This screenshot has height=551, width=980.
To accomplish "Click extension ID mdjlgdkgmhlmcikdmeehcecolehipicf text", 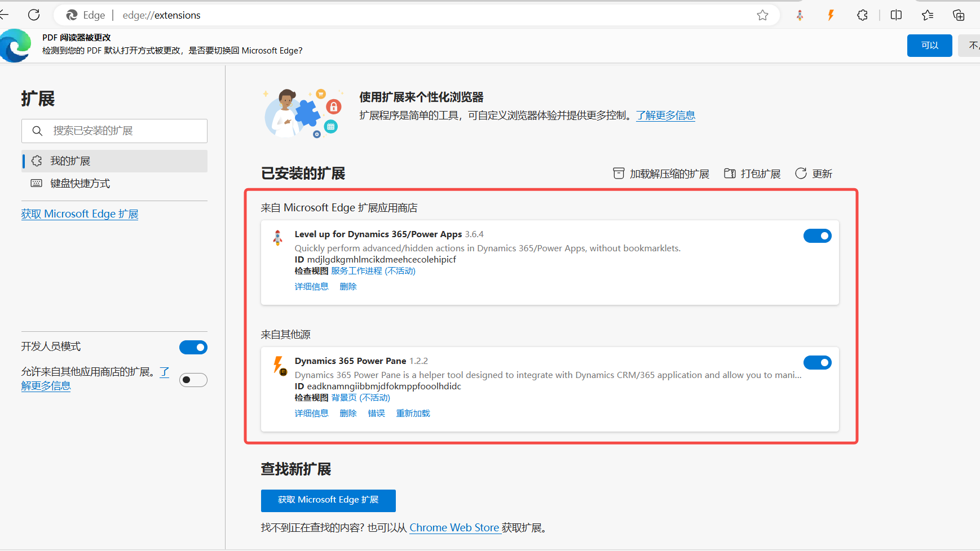I will 381,260.
